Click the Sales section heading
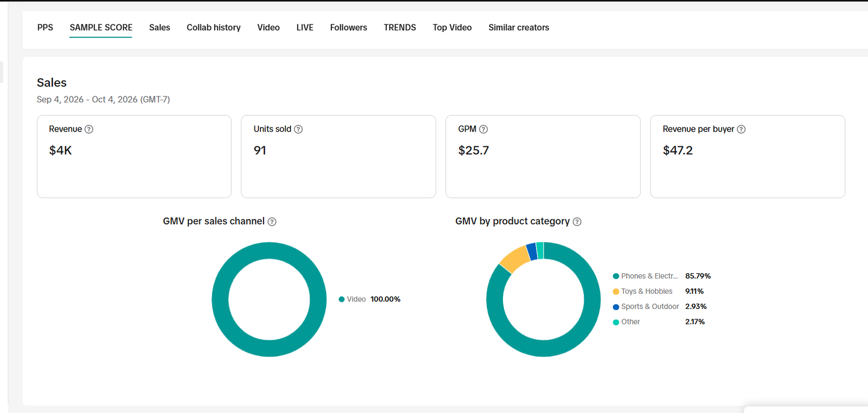Viewport: 868px width, 413px height. 52,82
